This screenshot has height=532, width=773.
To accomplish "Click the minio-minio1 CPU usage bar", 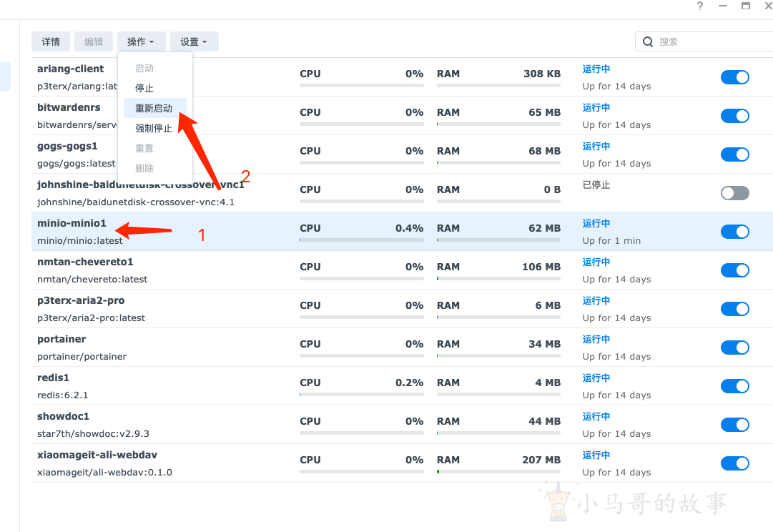I will 362,240.
